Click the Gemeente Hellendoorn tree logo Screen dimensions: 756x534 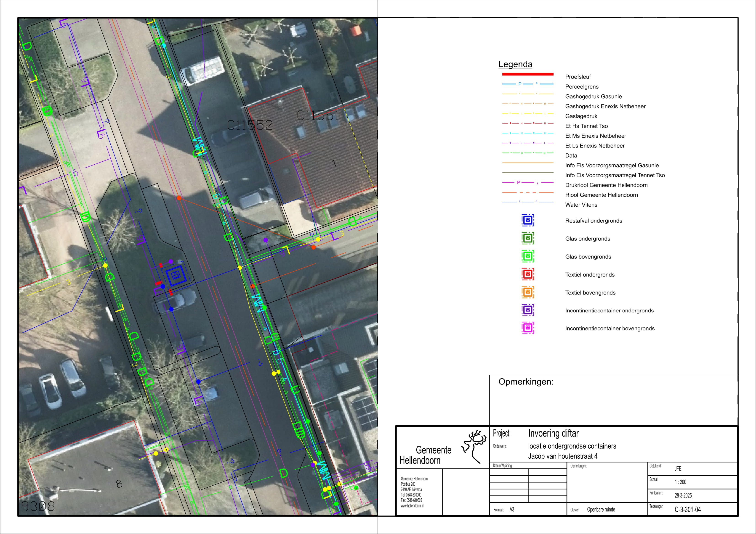(x=474, y=446)
